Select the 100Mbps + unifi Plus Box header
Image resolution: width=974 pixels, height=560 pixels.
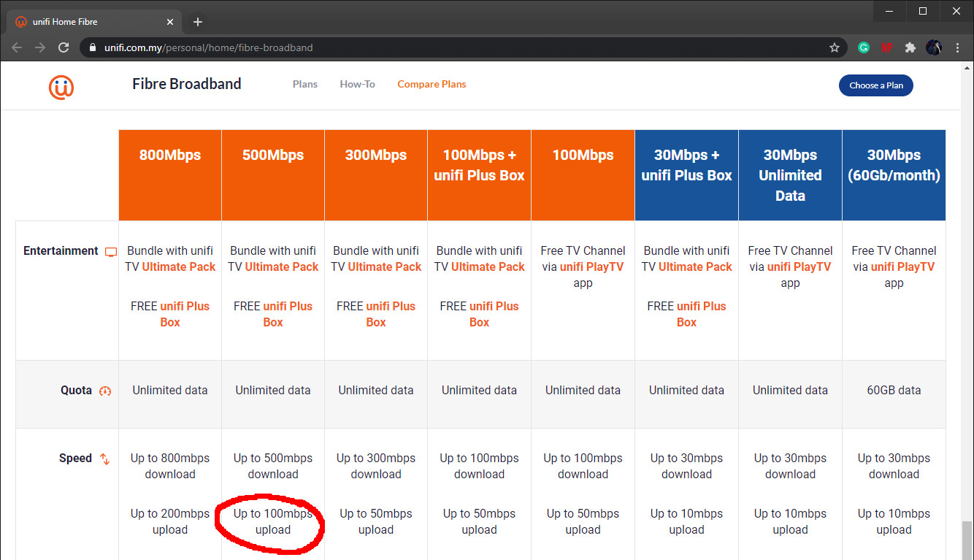[480, 175]
